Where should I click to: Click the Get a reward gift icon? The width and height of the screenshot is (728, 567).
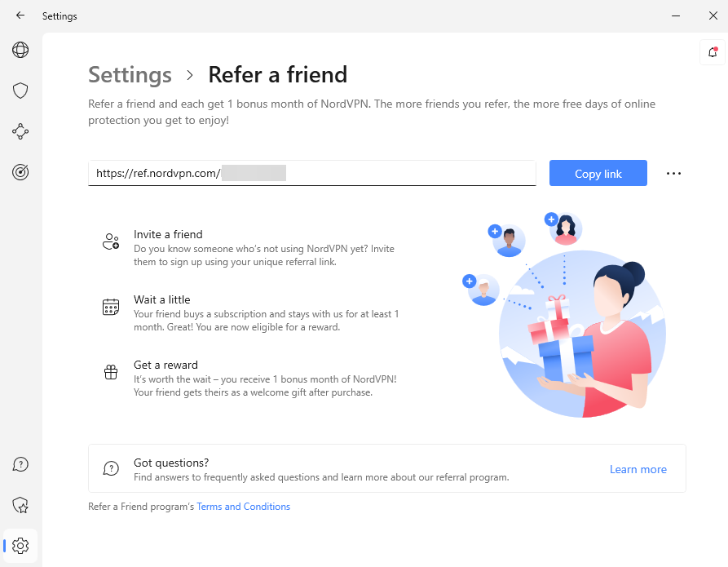(x=111, y=372)
